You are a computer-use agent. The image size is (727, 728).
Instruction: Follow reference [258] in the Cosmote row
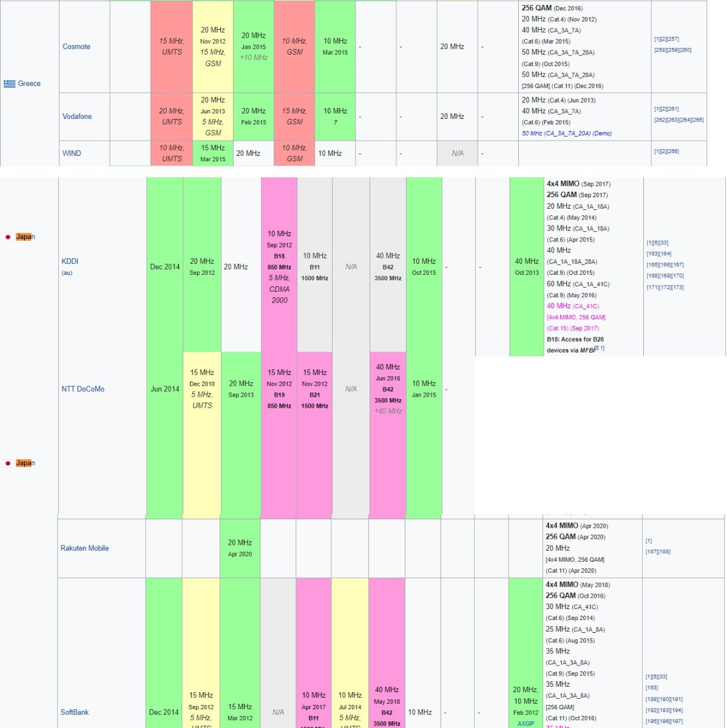(660, 50)
